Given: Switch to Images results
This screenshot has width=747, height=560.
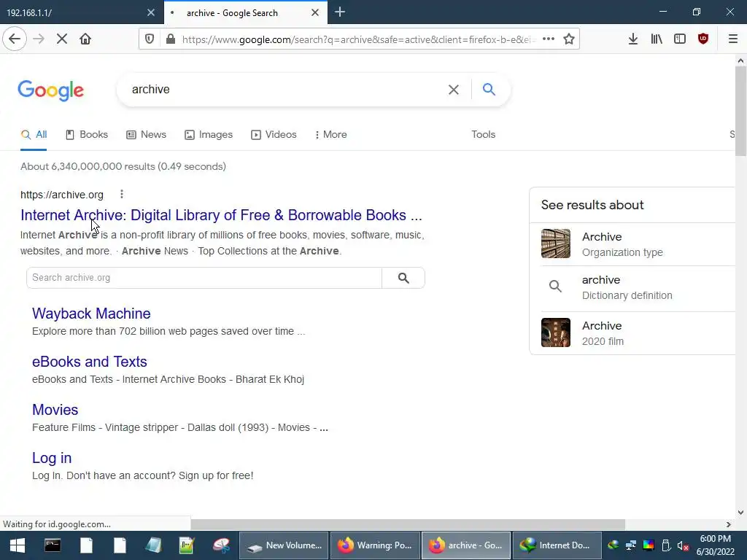Looking at the screenshot, I should click(x=209, y=135).
